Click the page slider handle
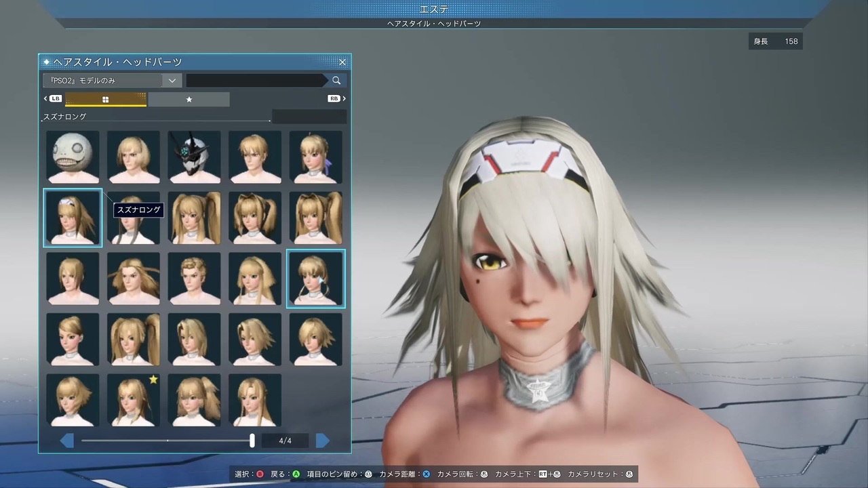Screen dimensions: 868x488 [252, 441]
